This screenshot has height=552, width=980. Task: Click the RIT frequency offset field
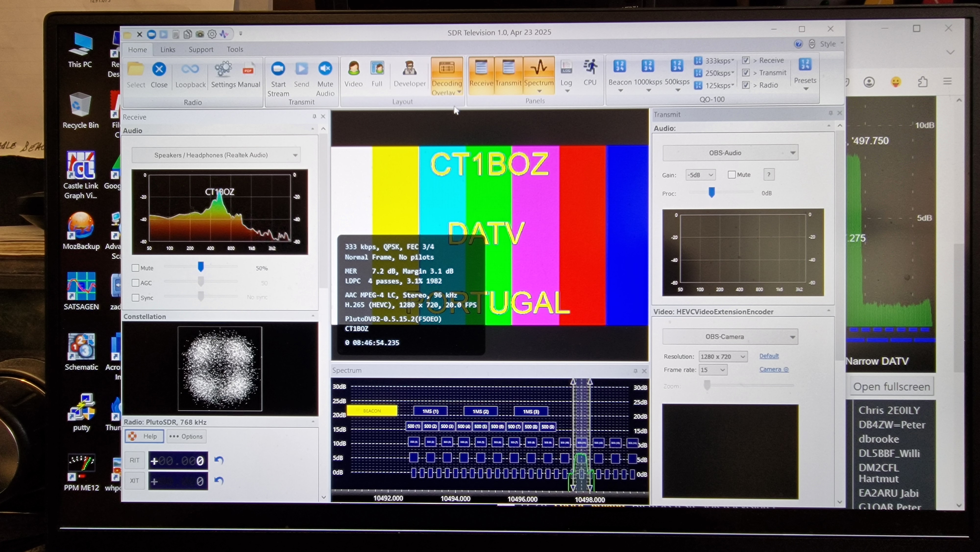click(x=178, y=461)
